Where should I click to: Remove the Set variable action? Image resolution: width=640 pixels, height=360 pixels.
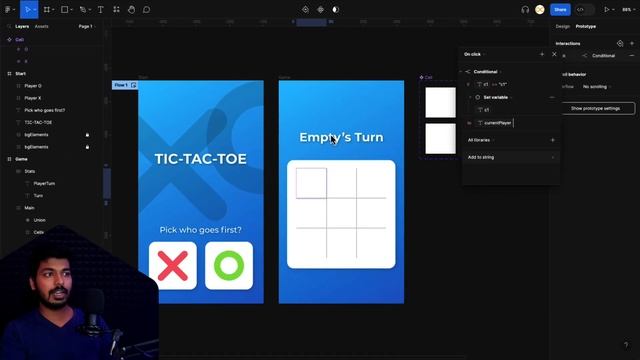click(552, 98)
